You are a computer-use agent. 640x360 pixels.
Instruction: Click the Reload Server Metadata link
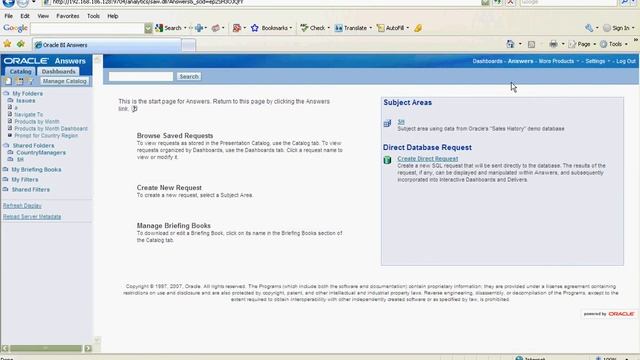coord(32,217)
